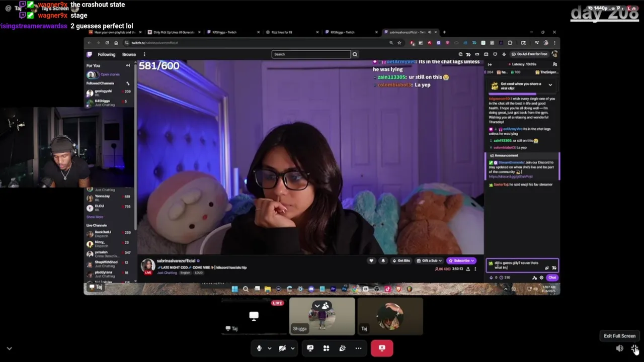Viewport: 644px width, 362px height.
Task: Click the share screen button
Action: point(310,348)
